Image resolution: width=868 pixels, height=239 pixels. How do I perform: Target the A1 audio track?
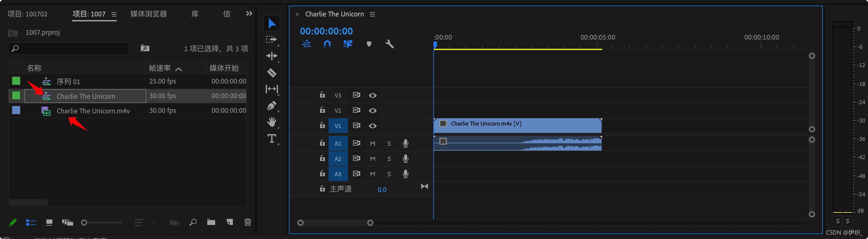coord(338,144)
